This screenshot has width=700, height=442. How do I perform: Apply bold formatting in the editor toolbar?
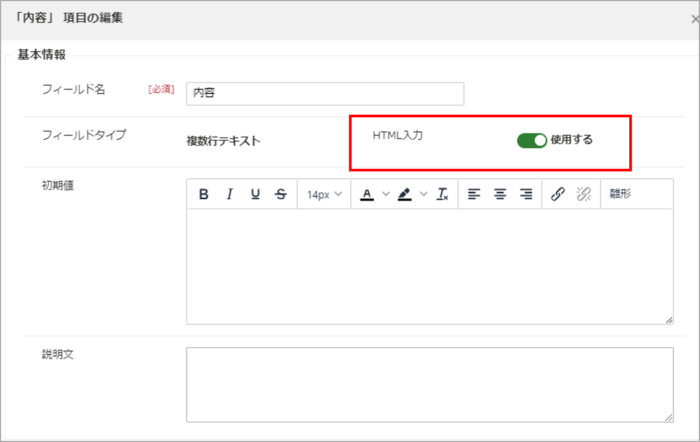tap(204, 194)
